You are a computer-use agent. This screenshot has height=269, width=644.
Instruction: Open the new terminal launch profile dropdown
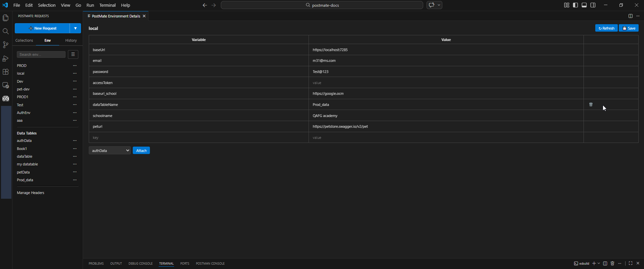[599, 263]
